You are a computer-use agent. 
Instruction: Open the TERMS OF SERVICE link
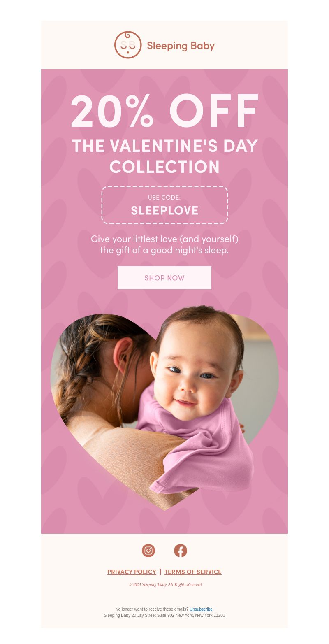(x=193, y=572)
